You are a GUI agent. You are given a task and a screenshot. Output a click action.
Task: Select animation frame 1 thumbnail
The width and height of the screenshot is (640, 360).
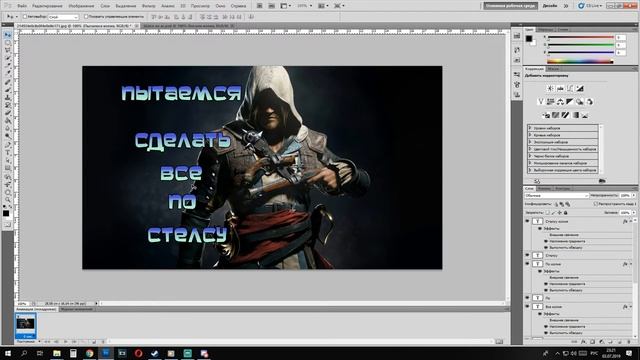point(25,325)
